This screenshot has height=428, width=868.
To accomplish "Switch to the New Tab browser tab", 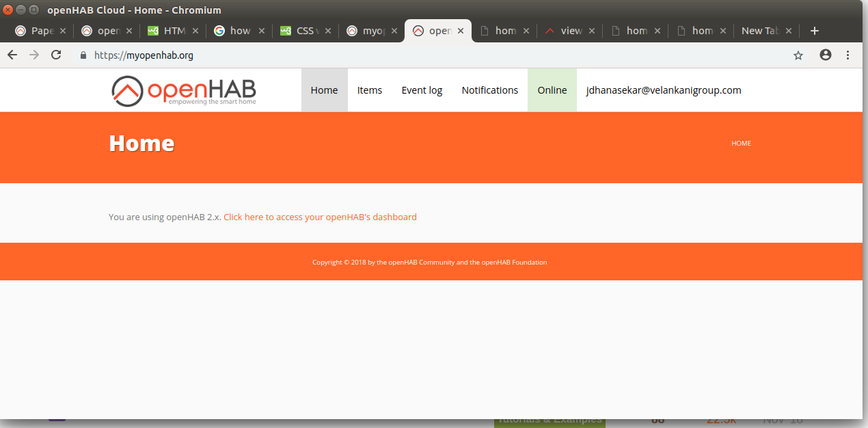I will tap(759, 30).
